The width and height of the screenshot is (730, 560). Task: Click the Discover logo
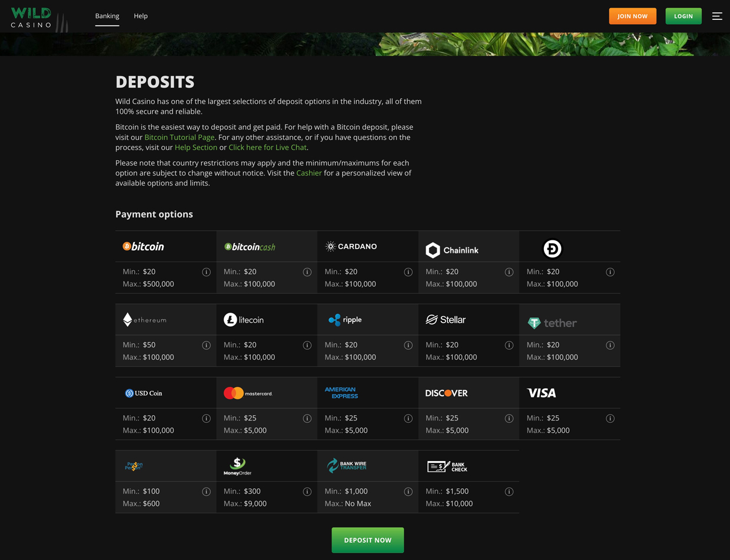point(446,393)
